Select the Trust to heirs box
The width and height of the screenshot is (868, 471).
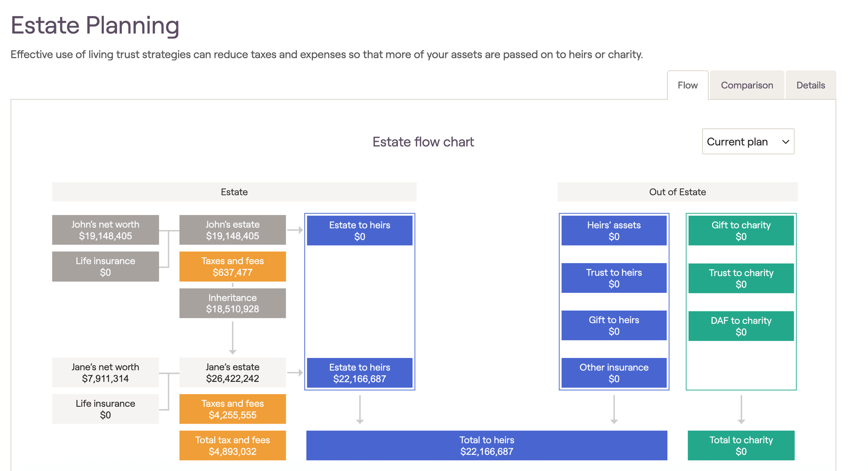coord(613,278)
